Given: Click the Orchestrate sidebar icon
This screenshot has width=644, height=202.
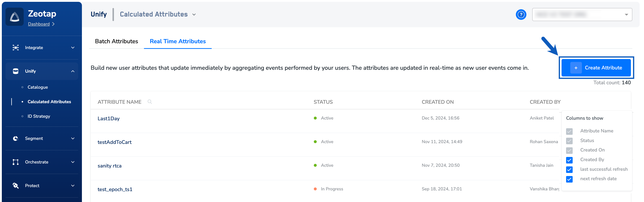Looking at the screenshot, I should click(x=15, y=162).
